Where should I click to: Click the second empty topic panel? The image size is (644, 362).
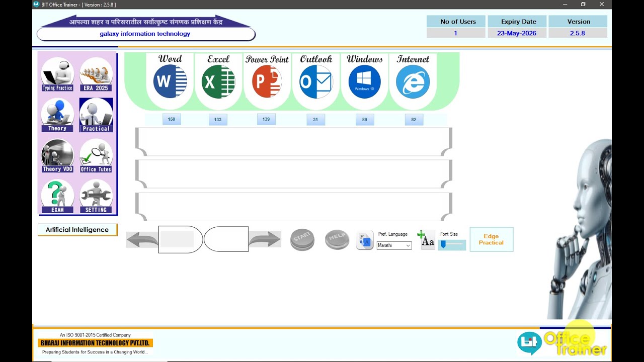(x=294, y=174)
